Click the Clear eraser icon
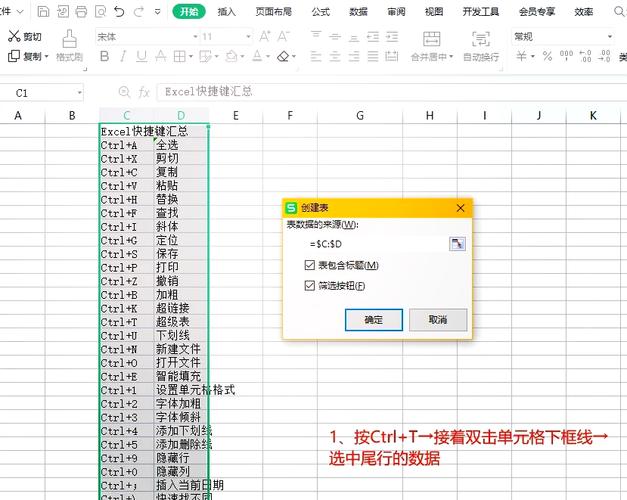 point(283,56)
